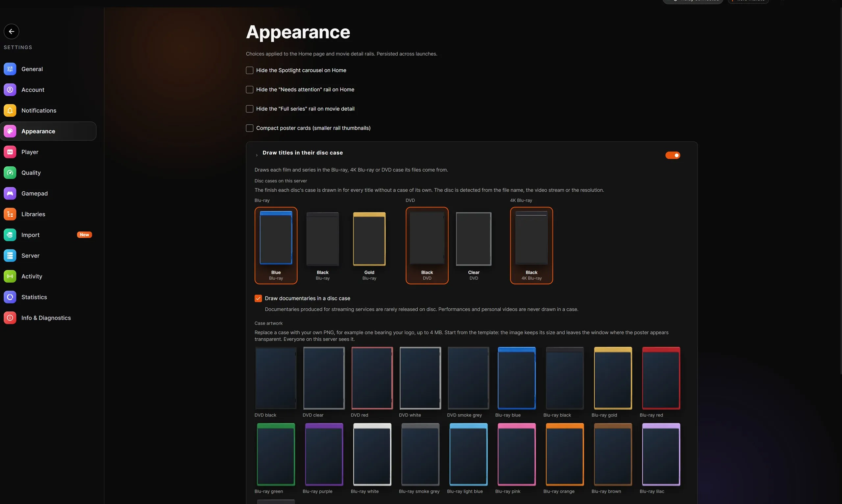Click the DVD smoke grey artwork
The height and width of the screenshot is (504, 842).
tap(468, 378)
